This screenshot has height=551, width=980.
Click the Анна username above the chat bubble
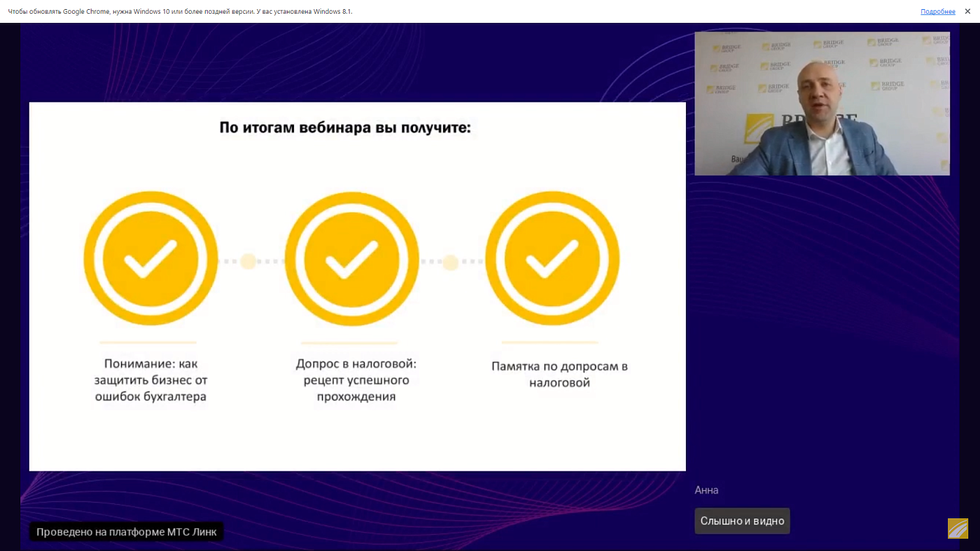[708, 490]
